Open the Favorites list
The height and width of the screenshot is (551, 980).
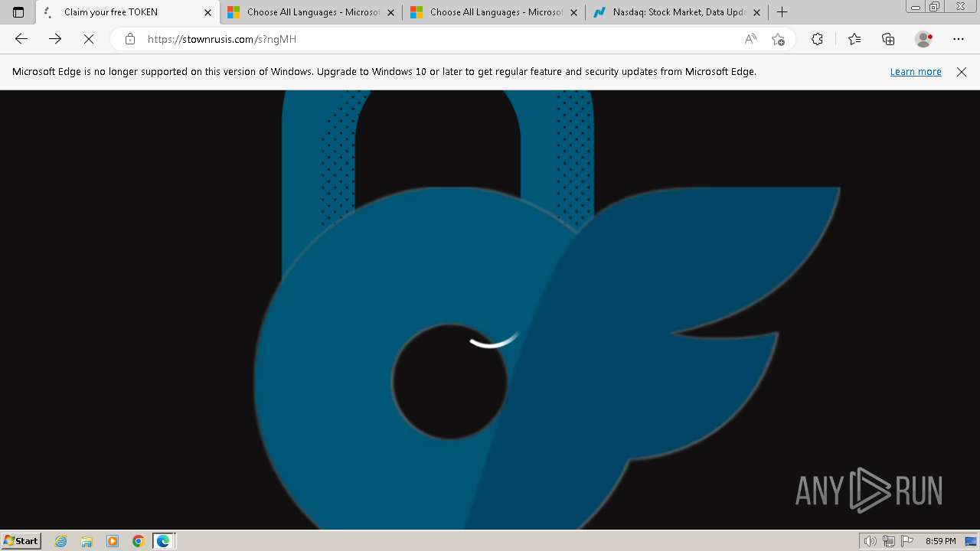tap(854, 39)
